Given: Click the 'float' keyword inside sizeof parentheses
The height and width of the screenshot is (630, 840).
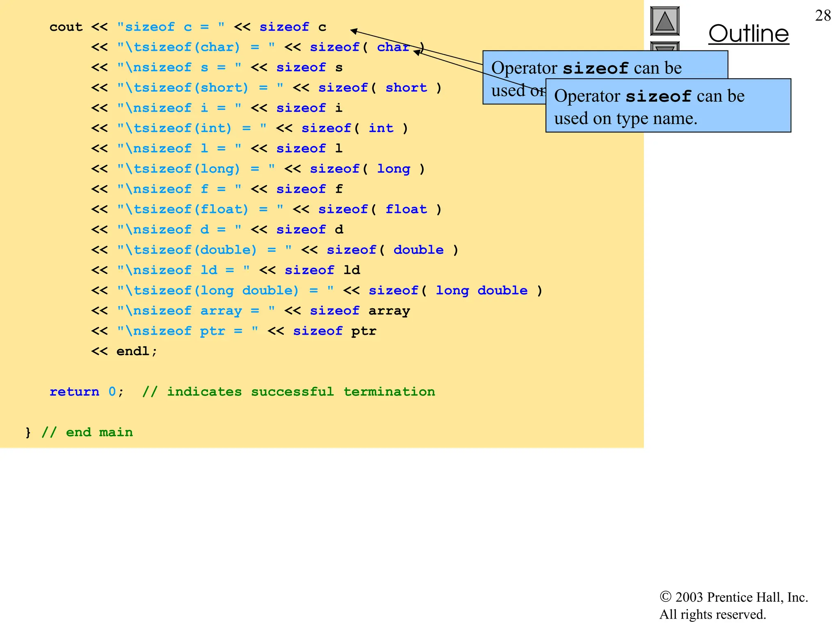Looking at the screenshot, I should pyautogui.click(x=406, y=209).
